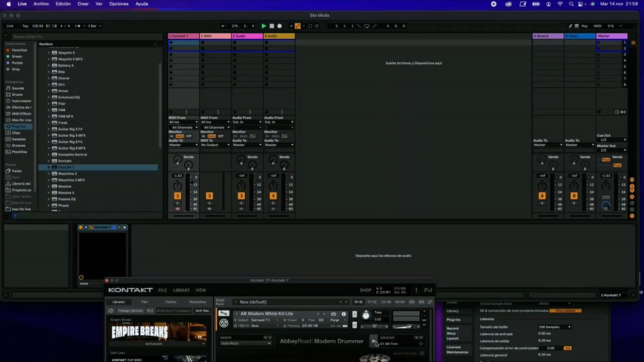644x362 pixels.
Task: Click Manage Libraries button in Kontakt
Action: coord(131,310)
